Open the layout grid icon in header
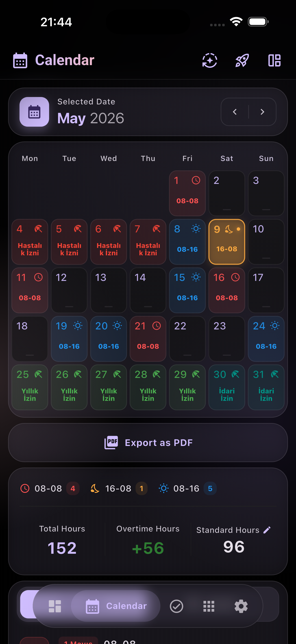 [274, 60]
